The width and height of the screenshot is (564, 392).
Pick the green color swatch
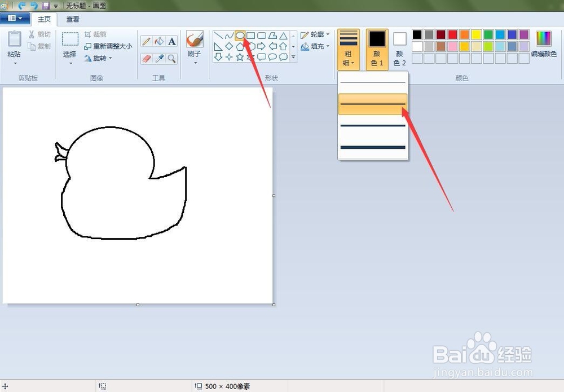[488, 34]
